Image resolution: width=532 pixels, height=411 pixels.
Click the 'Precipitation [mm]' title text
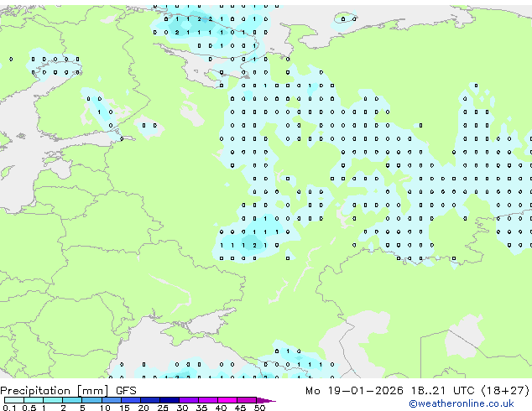(x=55, y=391)
